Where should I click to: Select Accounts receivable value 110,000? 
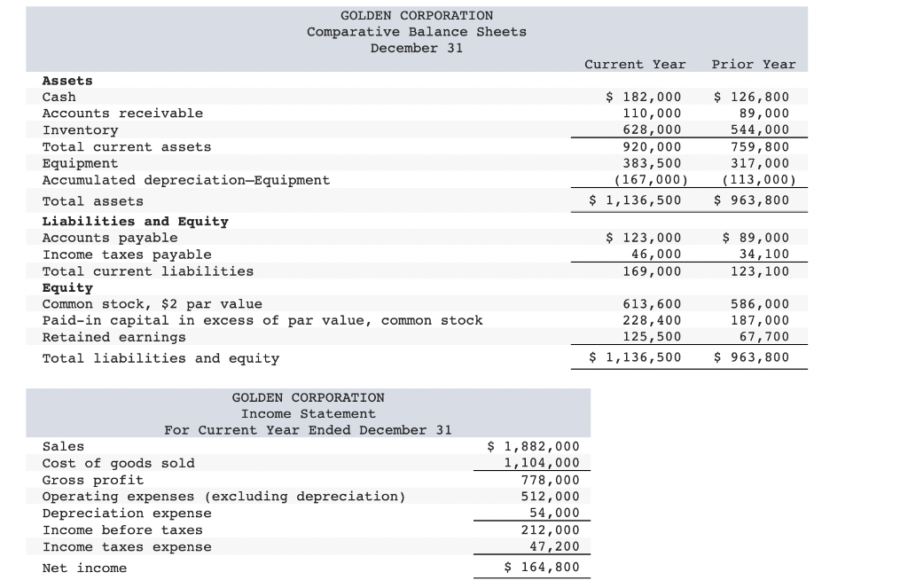pyautogui.click(x=652, y=113)
